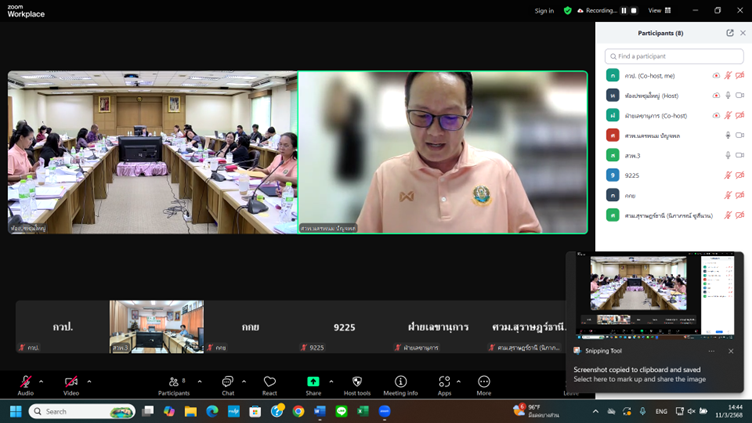The height and width of the screenshot is (423, 752).
Task: Focus the Find a participant search field
Action: [674, 56]
